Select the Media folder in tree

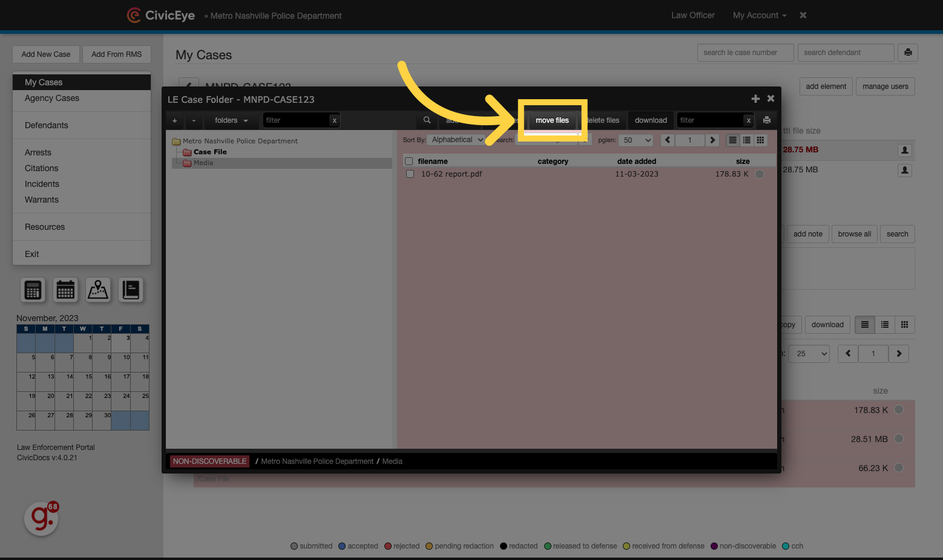[203, 163]
